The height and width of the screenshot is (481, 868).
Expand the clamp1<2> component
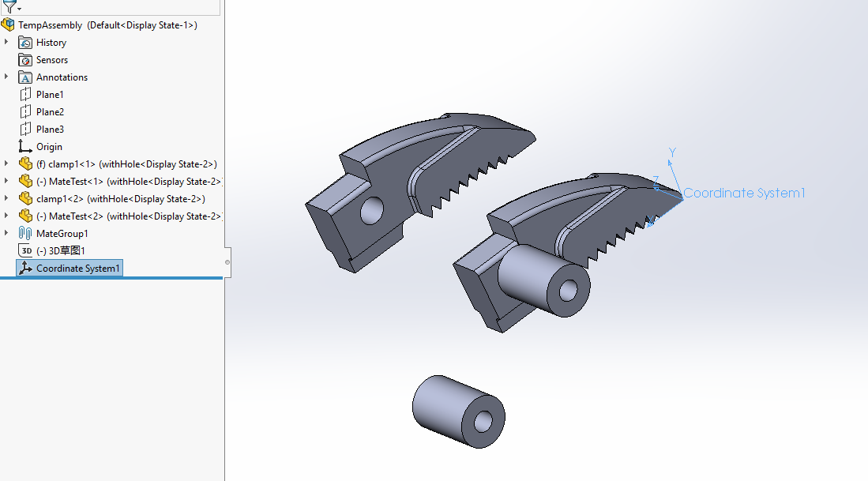coord(6,198)
